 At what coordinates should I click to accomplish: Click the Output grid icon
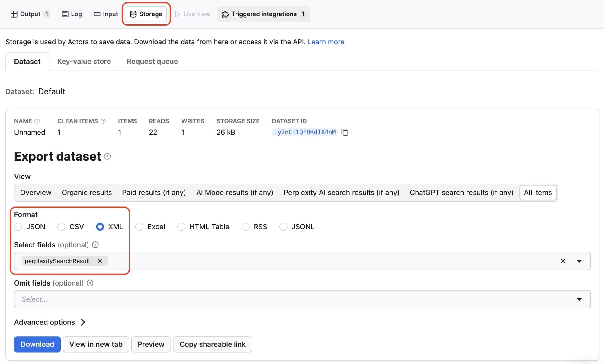tap(14, 14)
